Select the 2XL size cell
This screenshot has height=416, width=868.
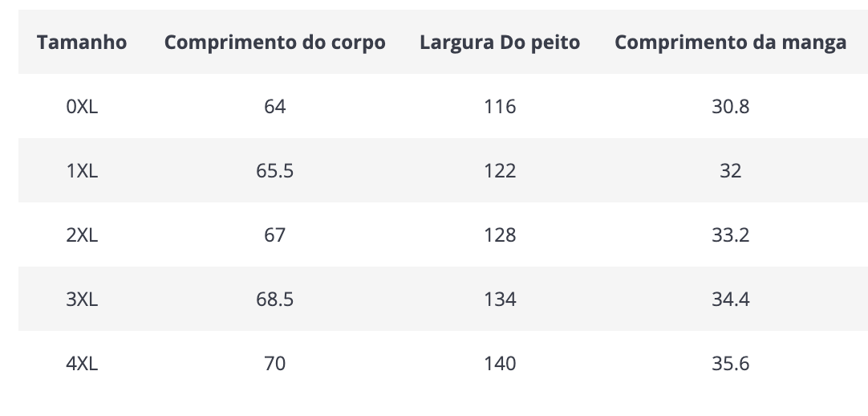82,235
